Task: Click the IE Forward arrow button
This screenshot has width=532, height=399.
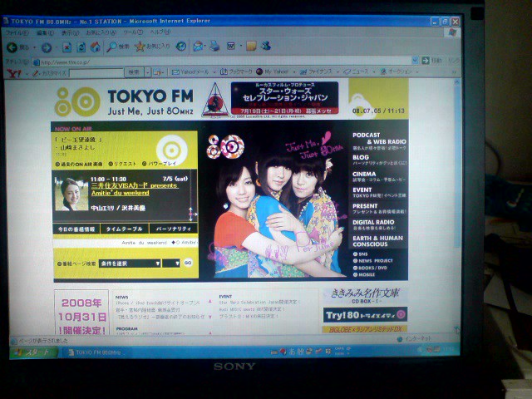Action: coord(47,47)
